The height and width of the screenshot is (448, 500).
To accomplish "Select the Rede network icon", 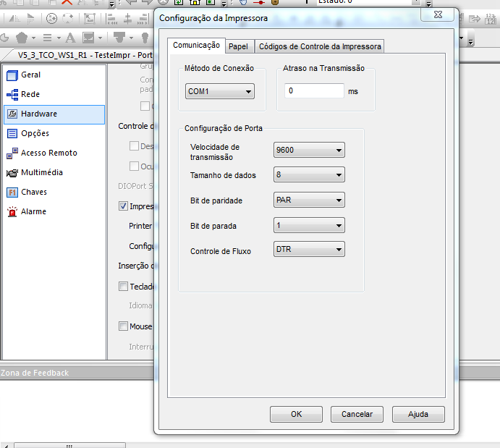I will pos(12,94).
